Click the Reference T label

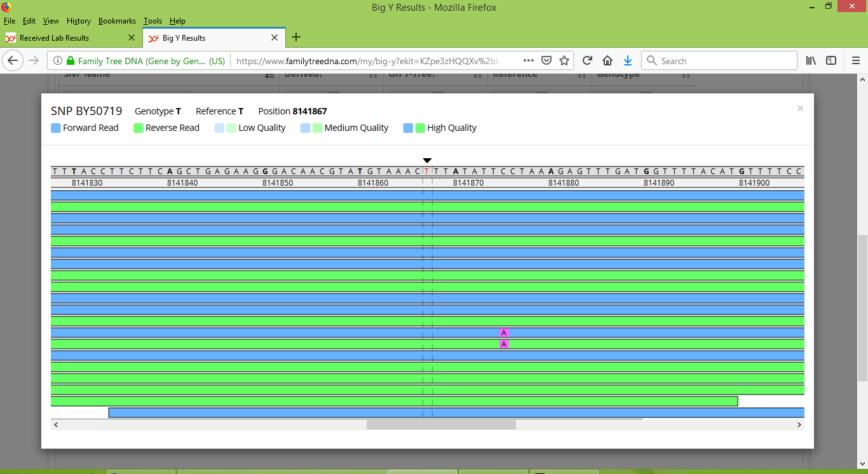(219, 111)
